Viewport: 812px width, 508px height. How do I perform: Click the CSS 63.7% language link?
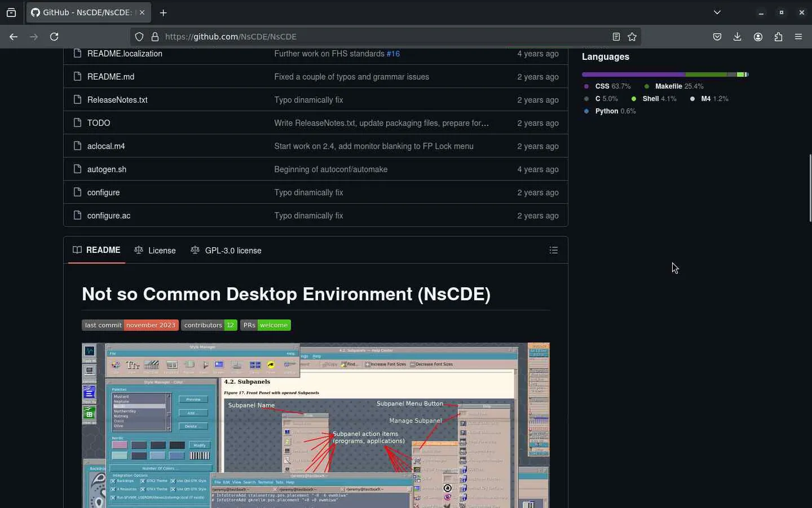[607, 86]
